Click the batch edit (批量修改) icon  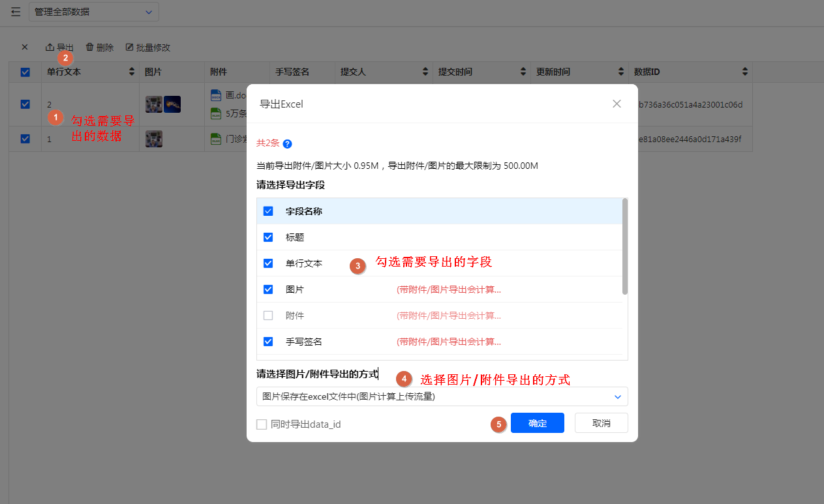click(x=129, y=48)
